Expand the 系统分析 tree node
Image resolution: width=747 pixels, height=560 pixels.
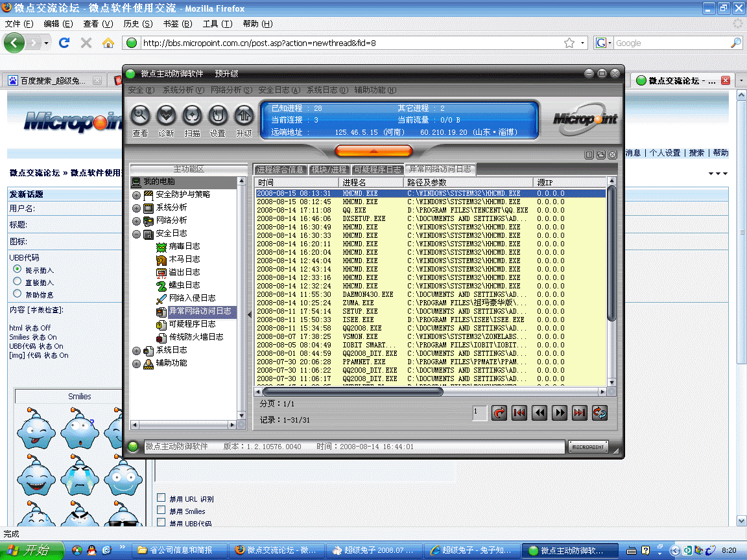pos(136,208)
